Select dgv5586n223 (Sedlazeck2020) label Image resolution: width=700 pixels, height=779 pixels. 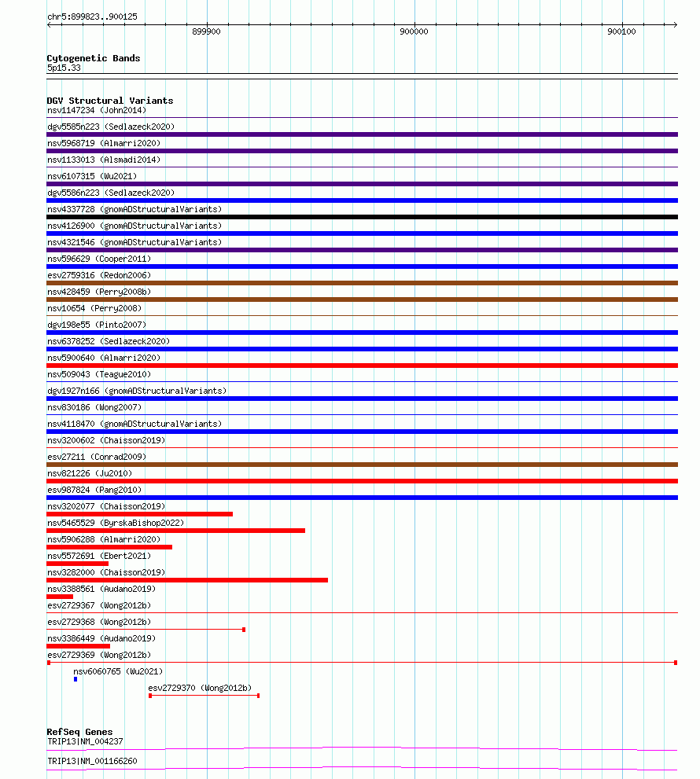click(111, 193)
